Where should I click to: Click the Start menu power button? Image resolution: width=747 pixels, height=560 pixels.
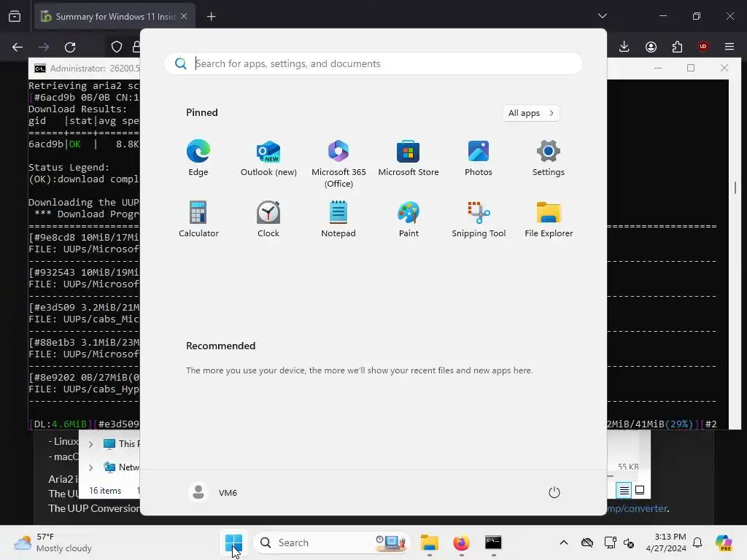[554, 492]
